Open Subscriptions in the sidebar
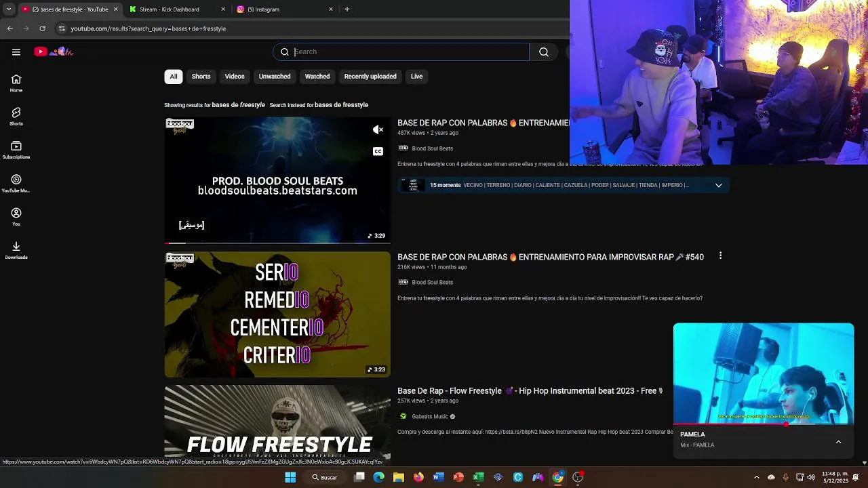 (16, 150)
